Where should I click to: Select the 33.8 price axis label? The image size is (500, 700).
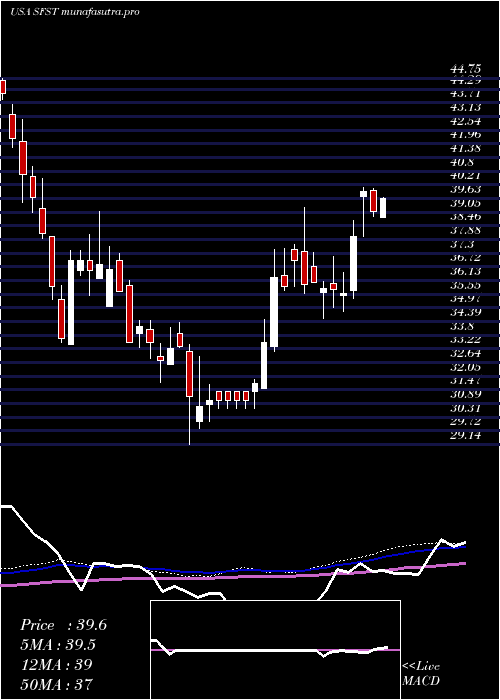[462, 326]
